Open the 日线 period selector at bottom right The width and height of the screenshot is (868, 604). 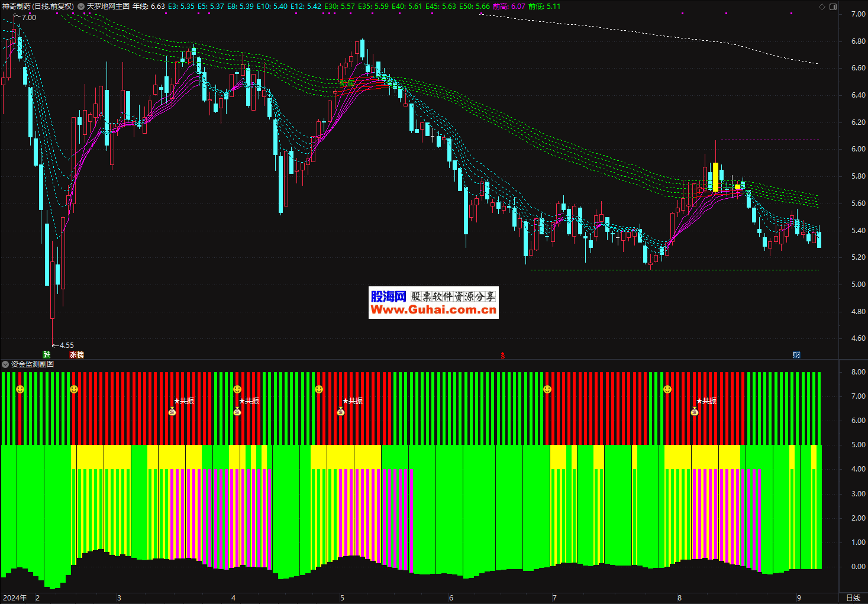pos(853,598)
